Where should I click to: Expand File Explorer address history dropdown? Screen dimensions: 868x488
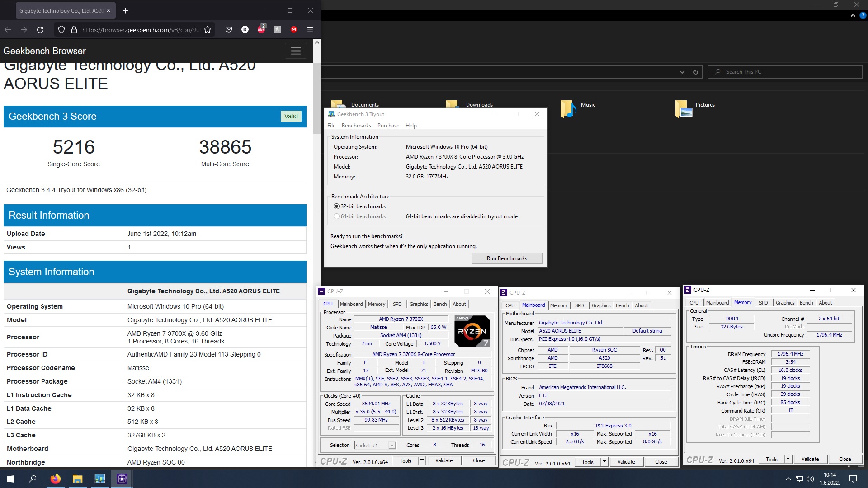pyautogui.click(x=682, y=72)
